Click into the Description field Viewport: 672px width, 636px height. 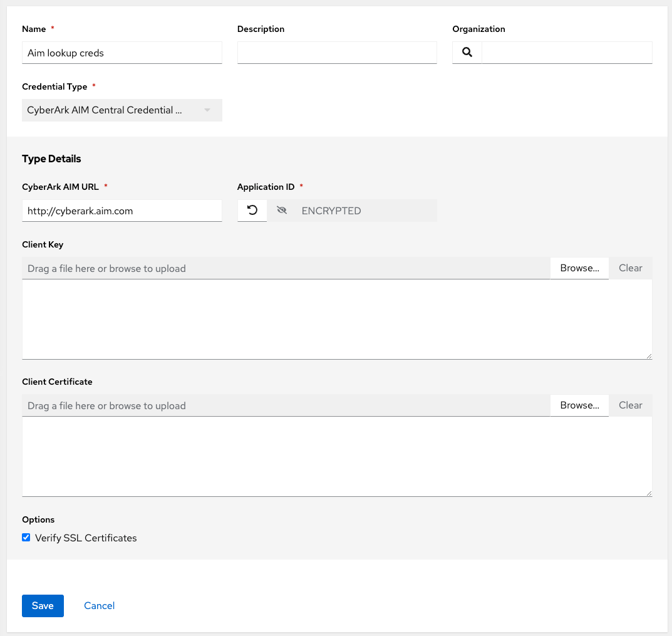[337, 53]
